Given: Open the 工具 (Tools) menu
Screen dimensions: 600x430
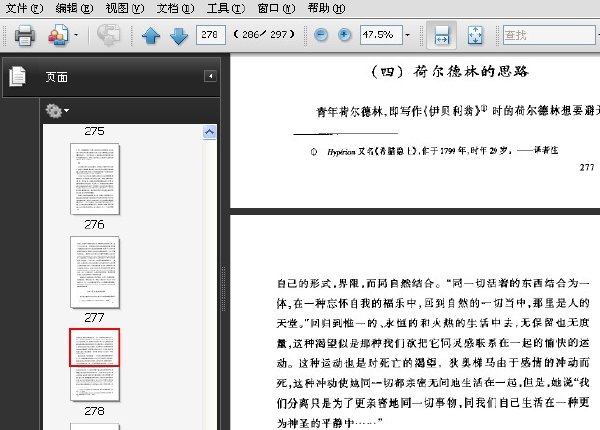Looking at the screenshot, I should coord(226,8).
